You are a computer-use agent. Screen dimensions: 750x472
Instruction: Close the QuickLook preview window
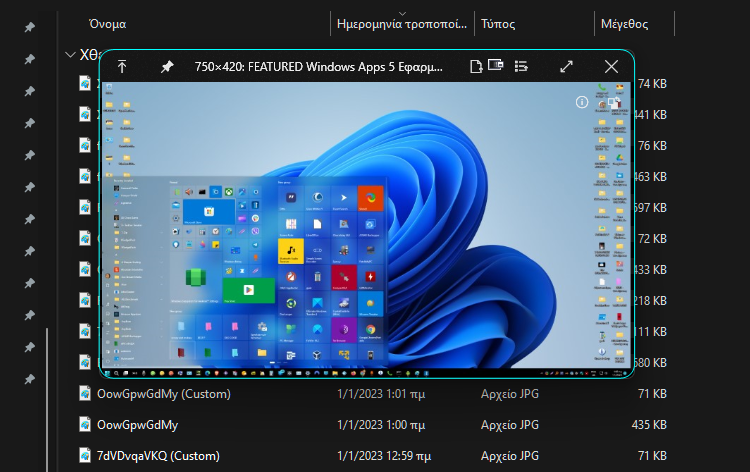click(x=611, y=66)
